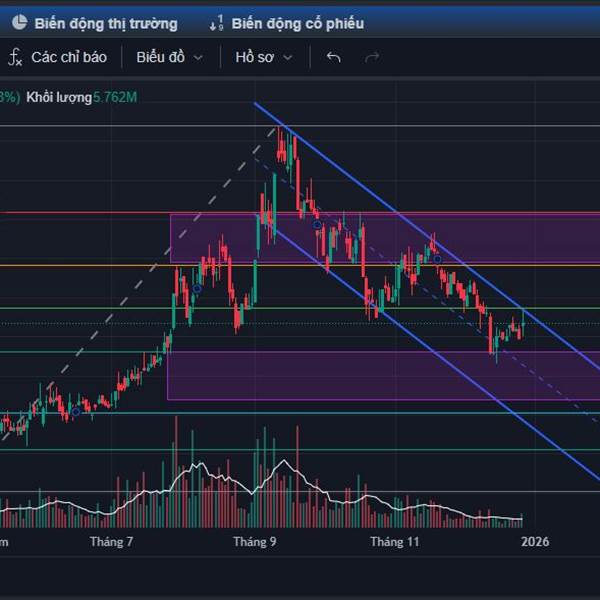The image size is (600, 600).
Task: Click the Tháng 9 time axis label
Action: pos(254,542)
